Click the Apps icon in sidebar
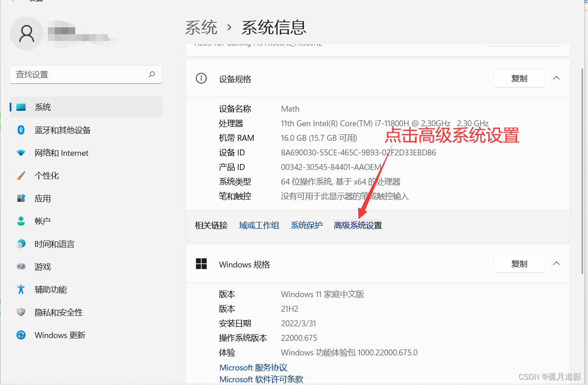Screen dimensions: 588x385 tap(21, 198)
